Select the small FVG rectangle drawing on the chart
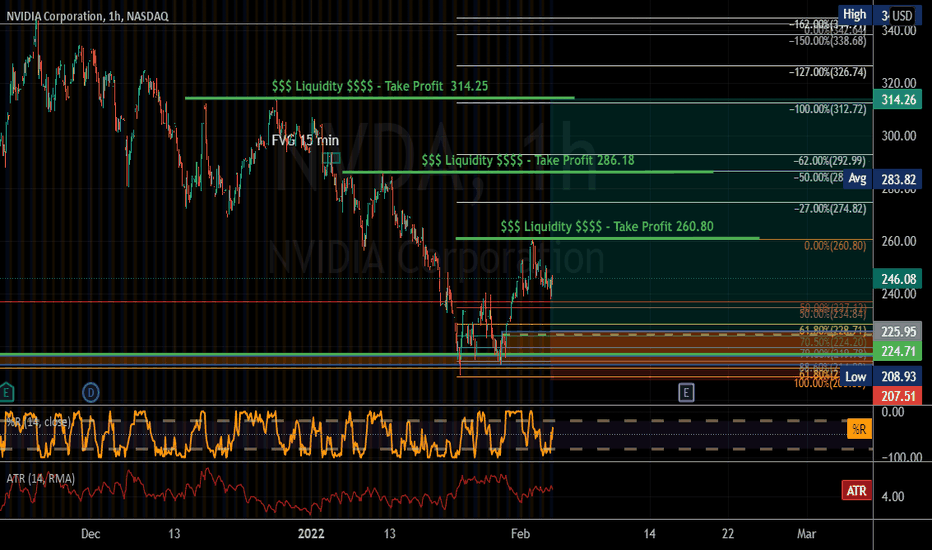Image resolution: width=932 pixels, height=550 pixels. click(332, 158)
